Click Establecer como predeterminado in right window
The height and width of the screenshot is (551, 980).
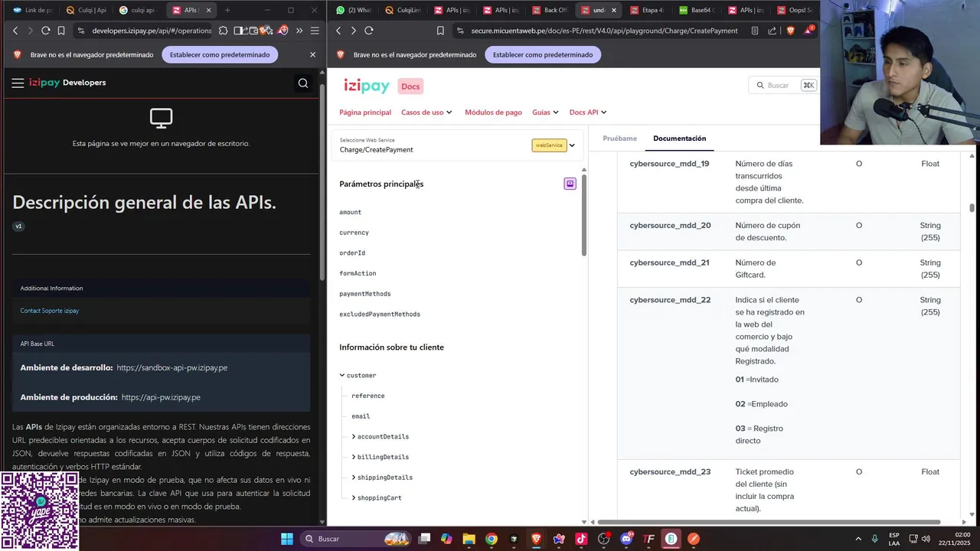[543, 55]
